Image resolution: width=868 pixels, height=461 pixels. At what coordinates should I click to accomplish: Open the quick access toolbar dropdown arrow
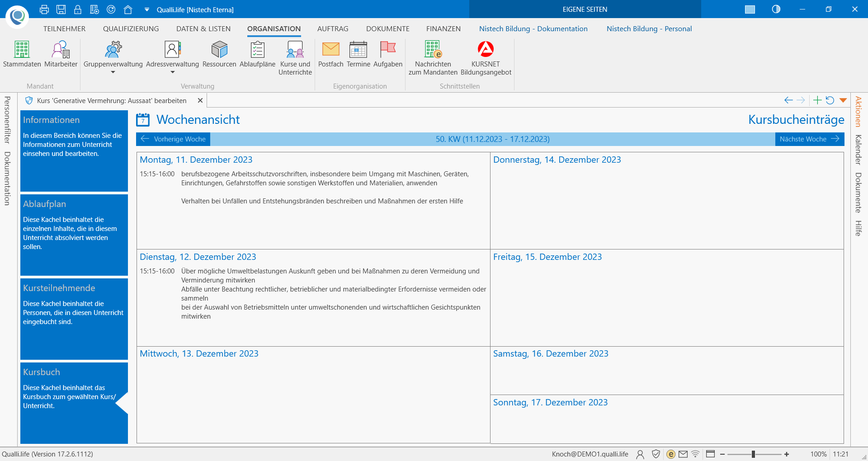pyautogui.click(x=146, y=9)
